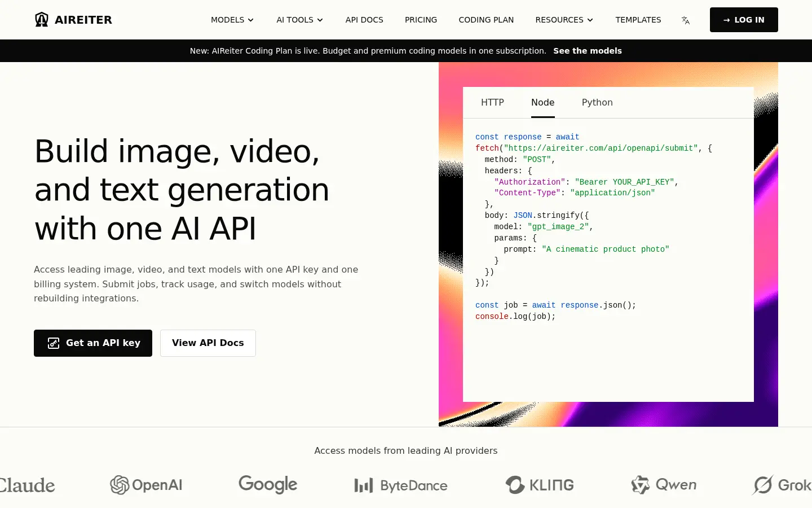
Task: Click the AIREITER brand name
Action: (83, 20)
